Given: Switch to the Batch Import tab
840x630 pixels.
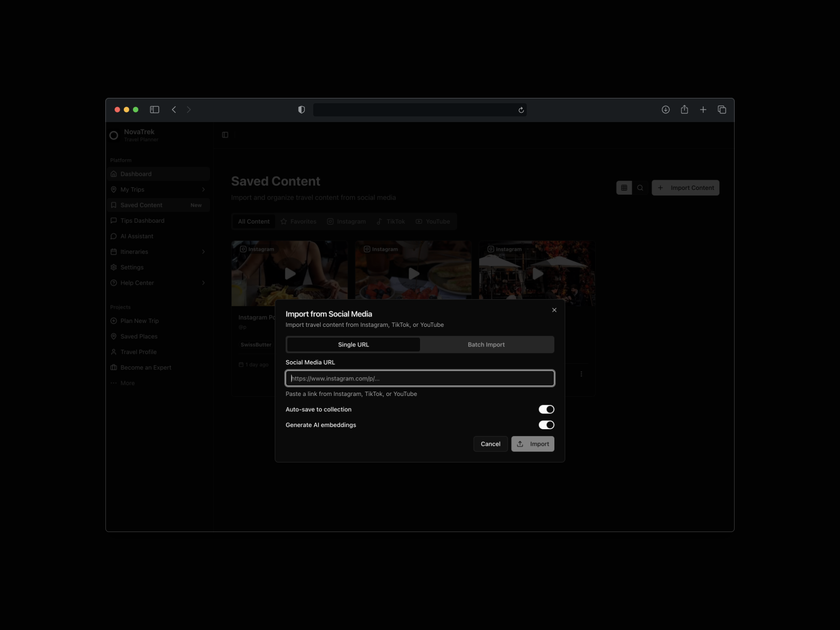Looking at the screenshot, I should (x=486, y=344).
